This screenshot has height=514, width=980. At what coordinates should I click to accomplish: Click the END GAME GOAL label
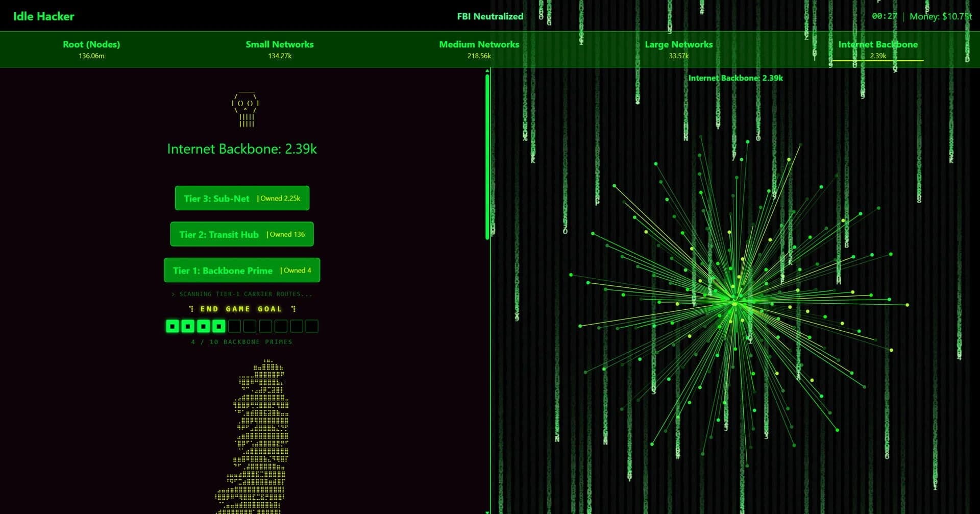(x=241, y=309)
